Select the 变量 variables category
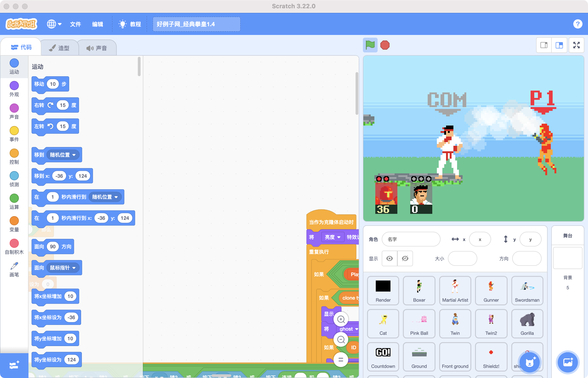The image size is (588, 378). (14, 224)
